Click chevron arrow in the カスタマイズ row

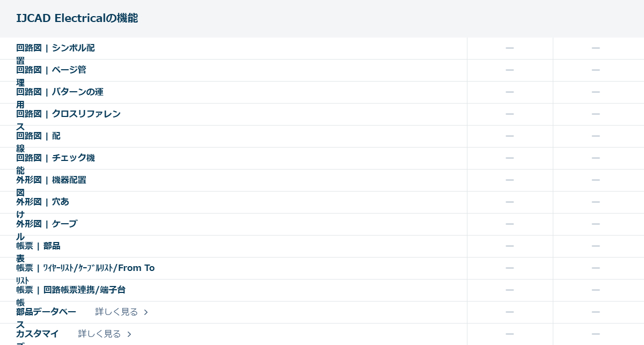(129, 334)
